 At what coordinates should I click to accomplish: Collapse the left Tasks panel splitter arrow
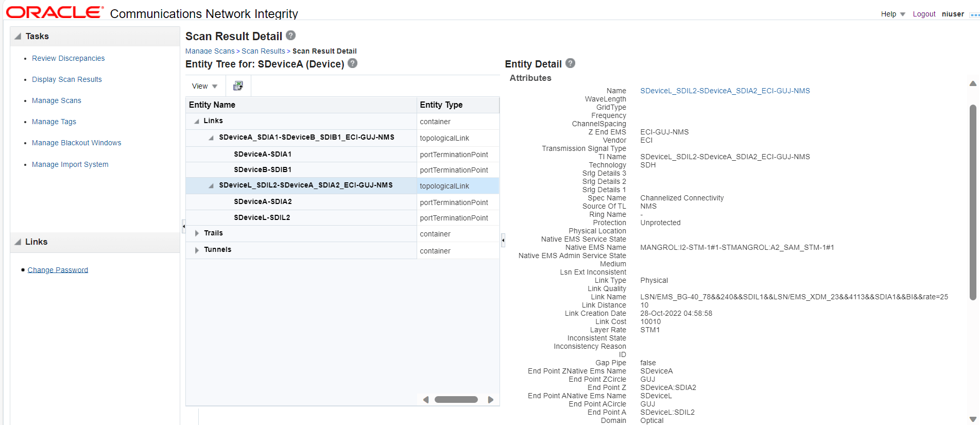tap(183, 226)
